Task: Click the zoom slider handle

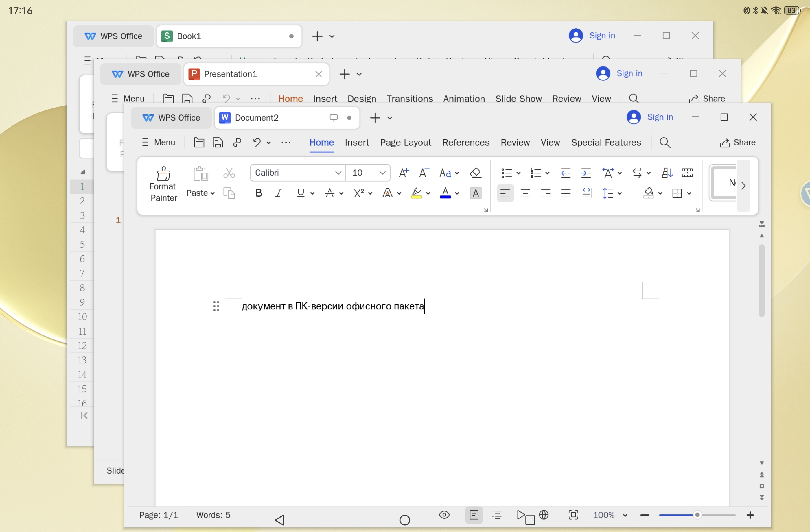Action: [697, 515]
